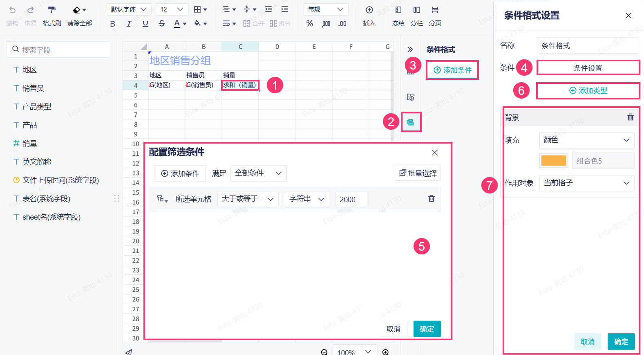The width and height of the screenshot is (644, 355).
Task: Collapse the side panel with double-chevron icon
Action: (x=410, y=49)
